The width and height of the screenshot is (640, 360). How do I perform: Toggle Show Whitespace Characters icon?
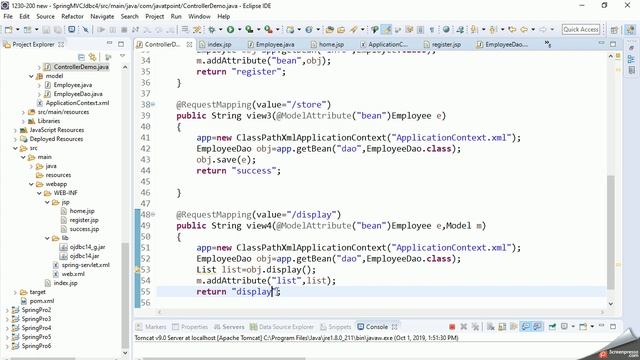click(x=431, y=29)
